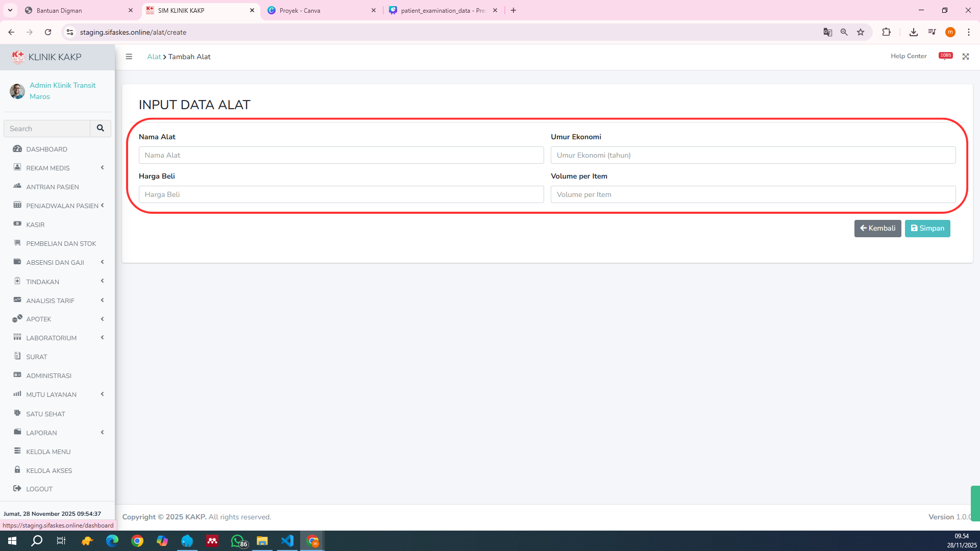This screenshot has width=980, height=551.
Task: Click the Logout icon in the sidebar
Action: [x=17, y=489]
